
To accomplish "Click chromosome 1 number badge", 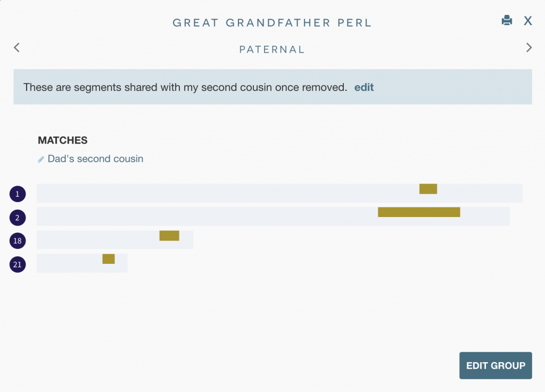I will [x=18, y=194].
